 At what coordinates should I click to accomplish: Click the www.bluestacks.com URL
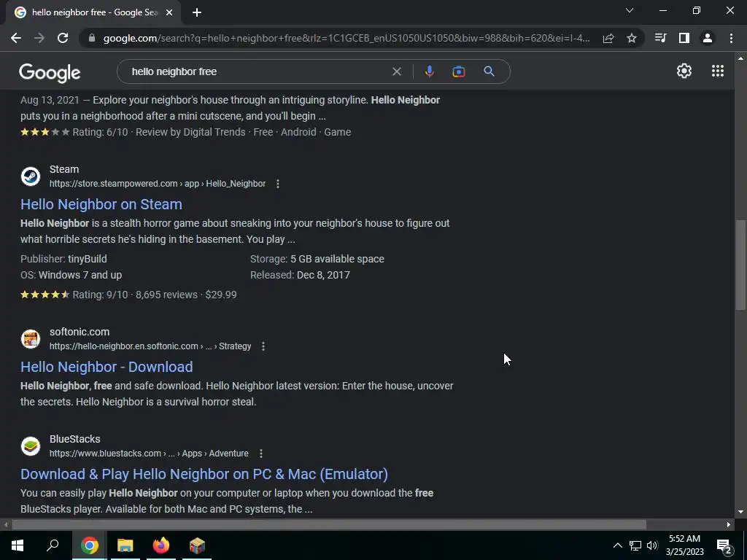(149, 454)
